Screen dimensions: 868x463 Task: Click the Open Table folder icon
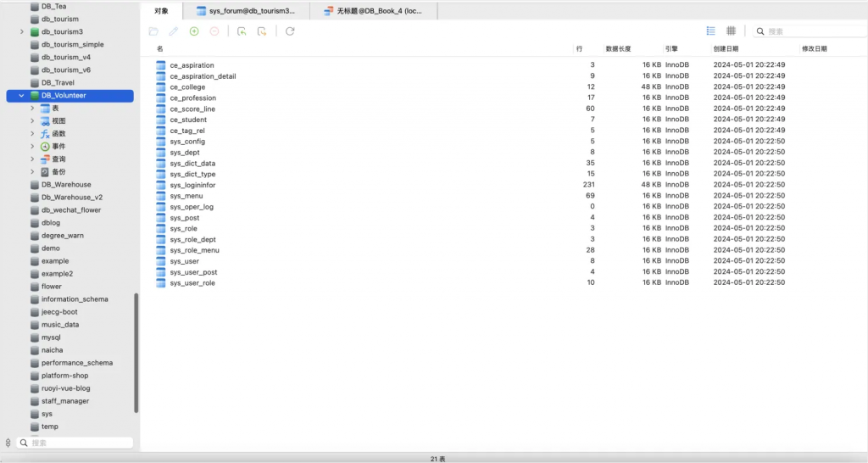[153, 31]
